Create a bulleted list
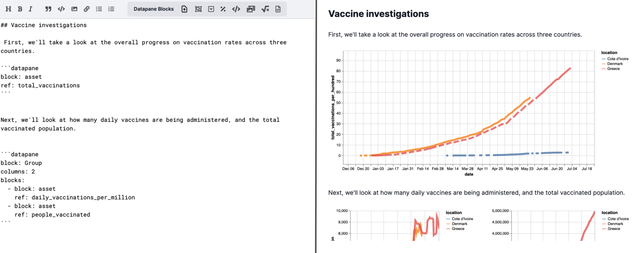The image size is (644, 253). point(99,9)
